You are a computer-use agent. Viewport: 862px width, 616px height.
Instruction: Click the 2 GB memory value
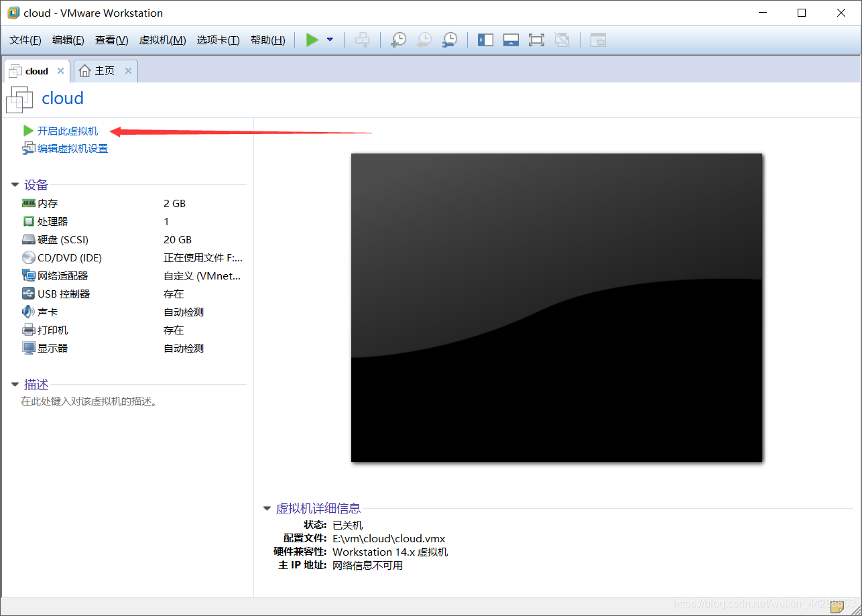[175, 203]
